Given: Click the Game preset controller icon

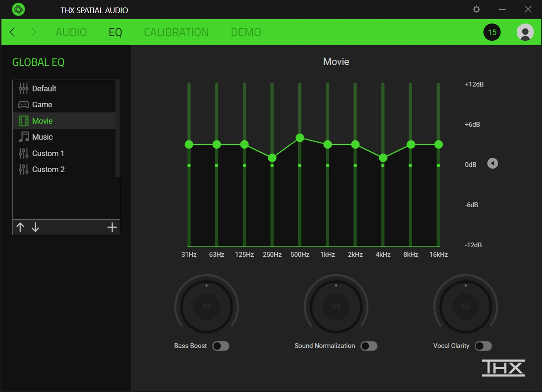Looking at the screenshot, I should point(23,104).
